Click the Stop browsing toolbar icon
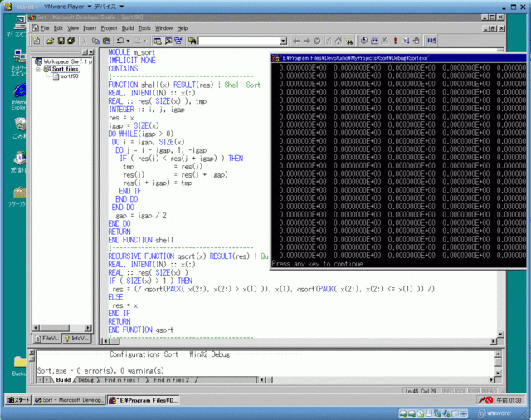531x420 pixels. [x=317, y=41]
